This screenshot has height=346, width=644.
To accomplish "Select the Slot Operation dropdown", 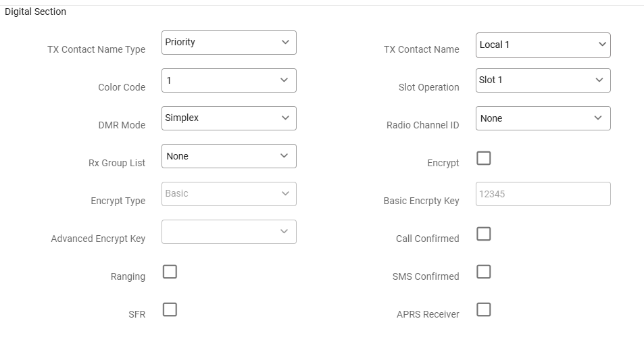I will click(x=543, y=80).
